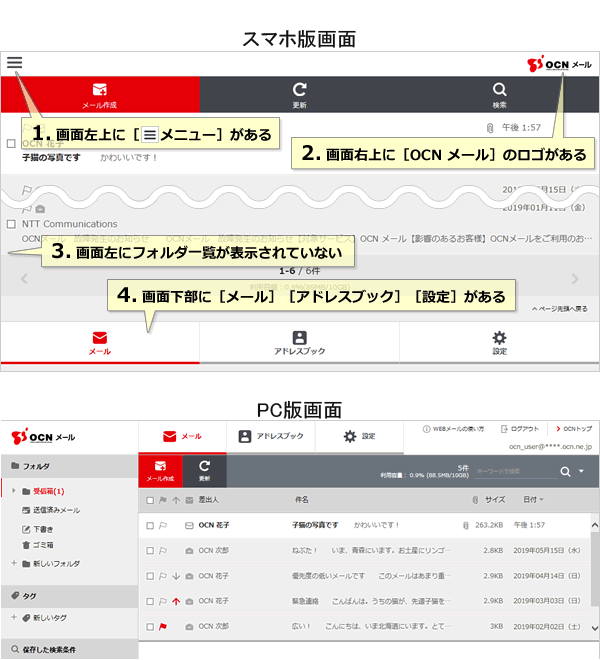
Task: Select the 設定 bottom tab in smartphone view
Action: pos(499,343)
